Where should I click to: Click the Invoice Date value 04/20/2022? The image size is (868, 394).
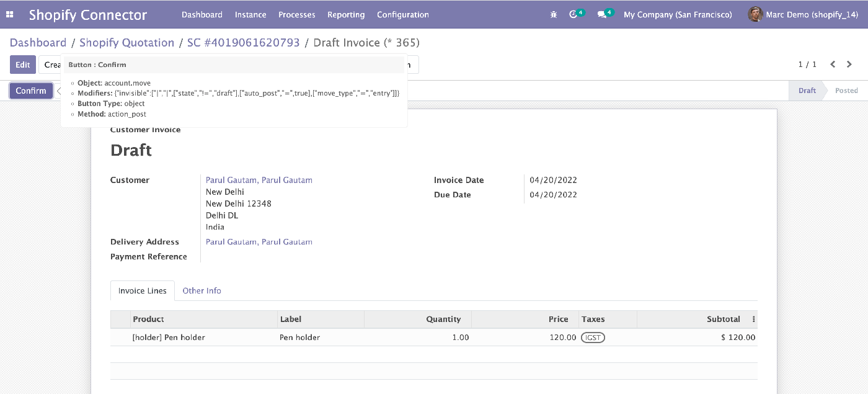[x=554, y=180]
